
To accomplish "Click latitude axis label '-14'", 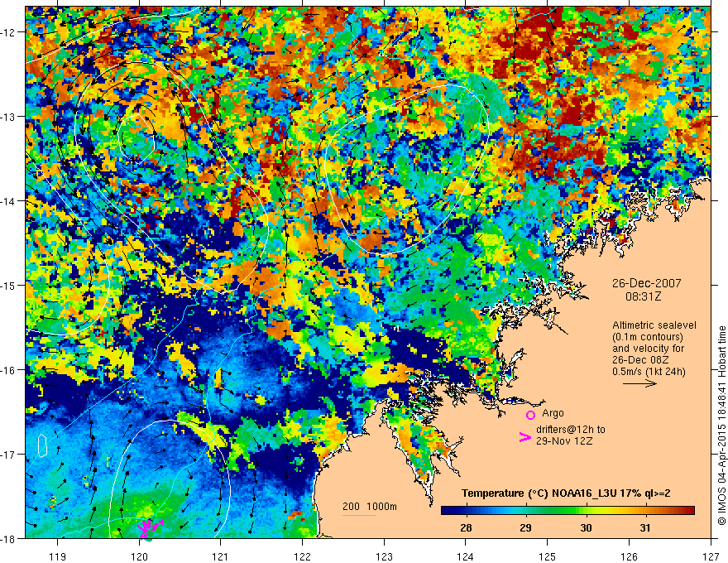I will point(8,201).
